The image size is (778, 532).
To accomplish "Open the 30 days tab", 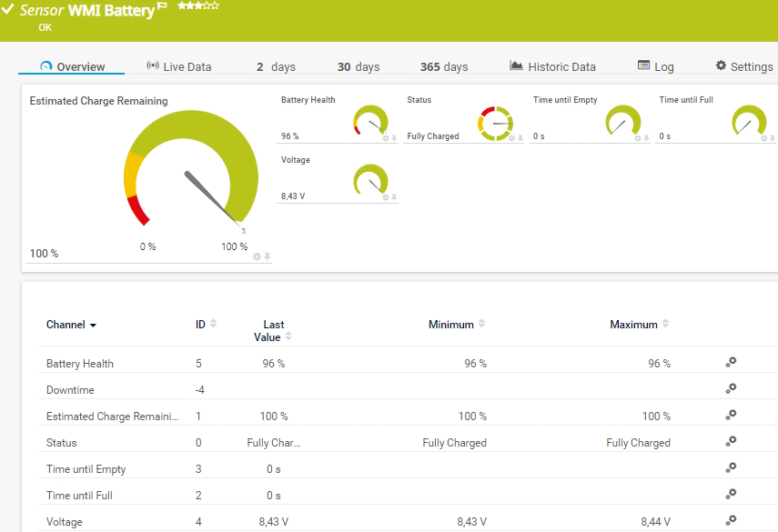I will [359, 66].
